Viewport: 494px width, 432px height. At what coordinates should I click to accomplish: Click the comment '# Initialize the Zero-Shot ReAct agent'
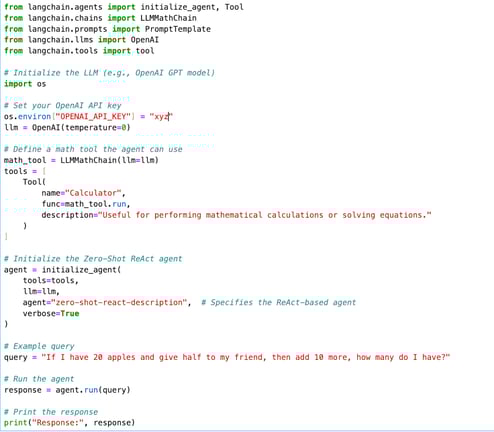(93, 259)
